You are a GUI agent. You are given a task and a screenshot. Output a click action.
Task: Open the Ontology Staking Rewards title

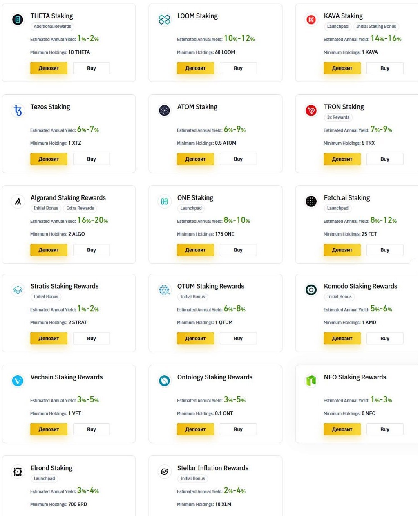click(x=214, y=377)
